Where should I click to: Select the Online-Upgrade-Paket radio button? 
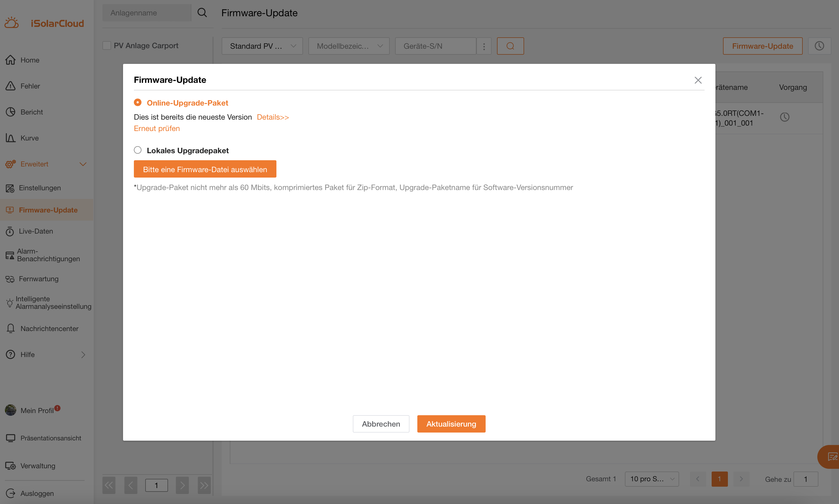tap(138, 102)
